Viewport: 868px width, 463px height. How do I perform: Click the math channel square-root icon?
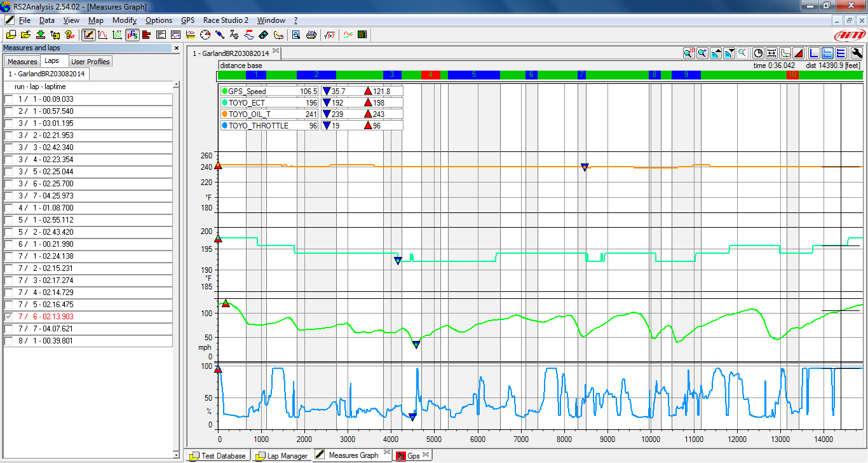coord(330,35)
